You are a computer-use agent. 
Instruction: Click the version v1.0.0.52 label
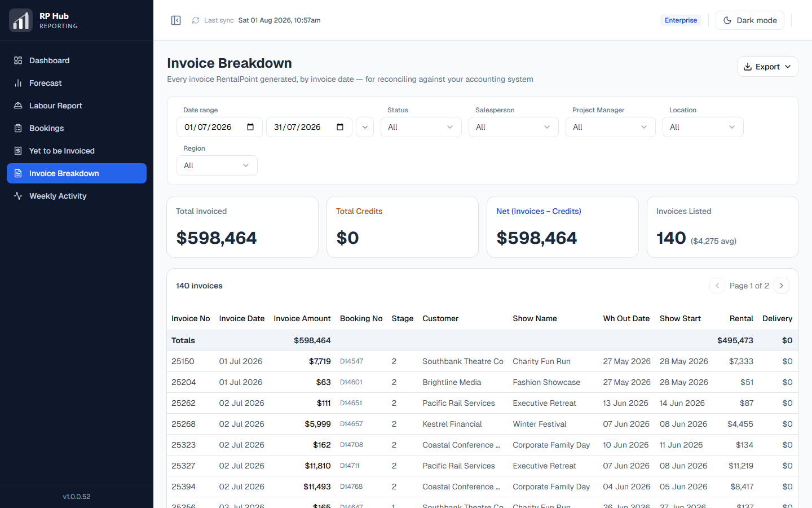click(x=77, y=497)
